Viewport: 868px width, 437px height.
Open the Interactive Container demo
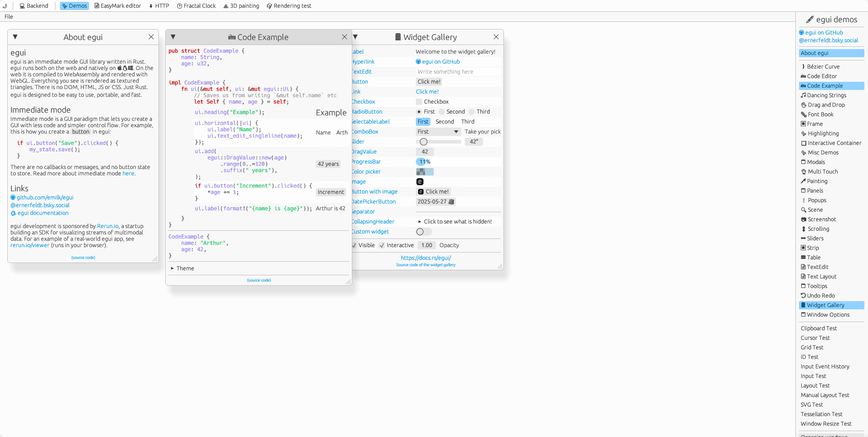(x=831, y=143)
